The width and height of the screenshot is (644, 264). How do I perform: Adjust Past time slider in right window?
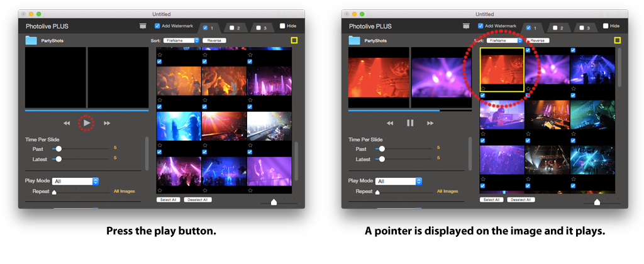click(382, 148)
